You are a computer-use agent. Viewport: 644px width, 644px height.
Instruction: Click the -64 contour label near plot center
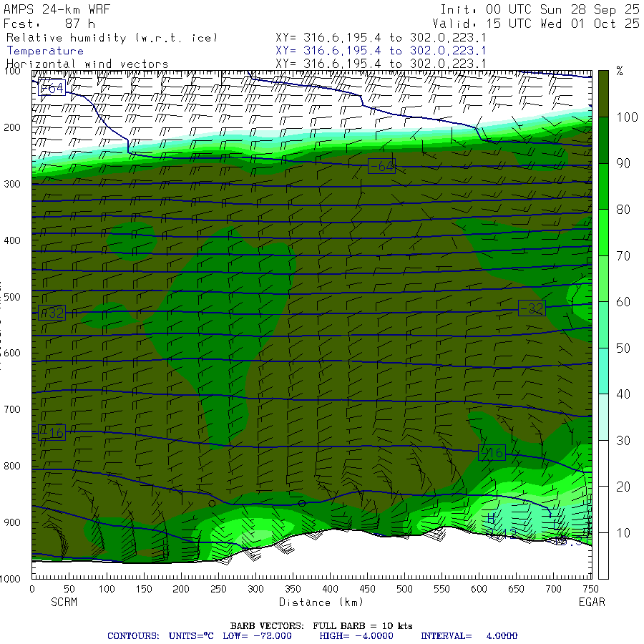click(x=381, y=166)
